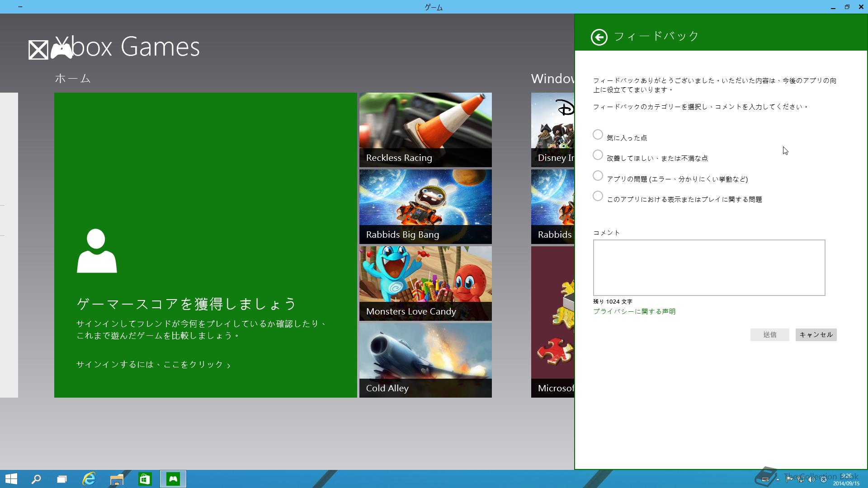
Task: Click the user profile silhouette icon
Action: 97,251
